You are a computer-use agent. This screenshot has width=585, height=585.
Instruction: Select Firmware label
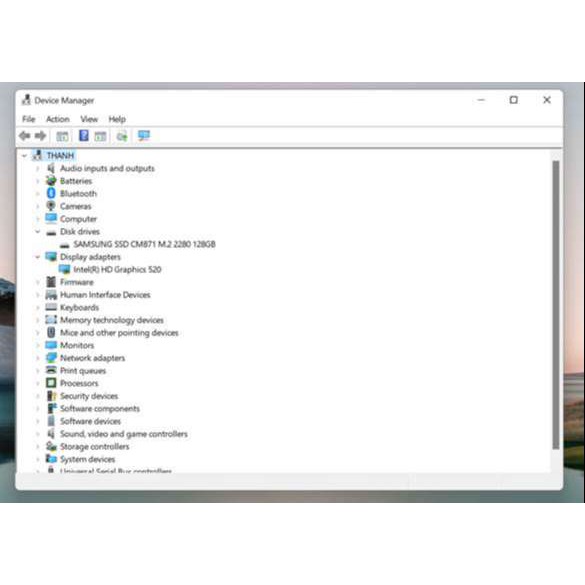tap(77, 282)
